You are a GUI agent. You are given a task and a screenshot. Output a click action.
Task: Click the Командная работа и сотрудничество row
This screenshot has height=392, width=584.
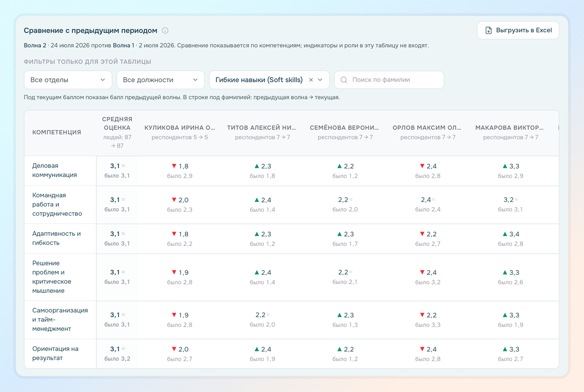click(57, 204)
